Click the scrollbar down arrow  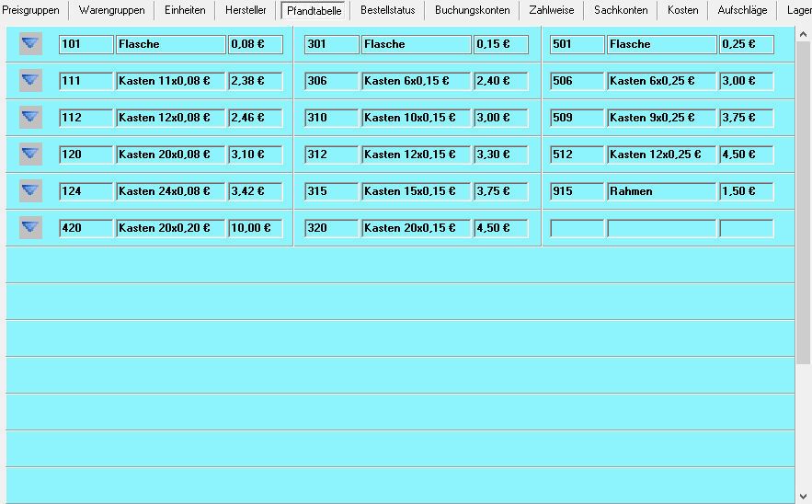pos(803,497)
